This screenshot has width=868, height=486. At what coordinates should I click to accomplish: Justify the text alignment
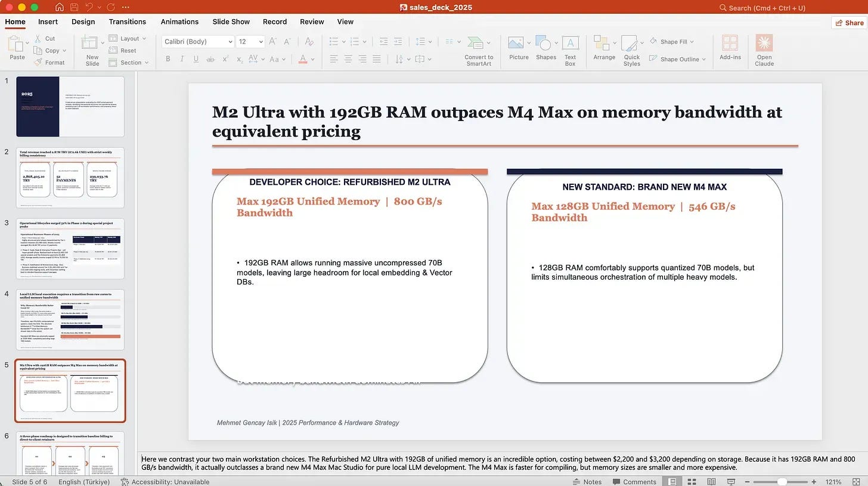(377, 59)
